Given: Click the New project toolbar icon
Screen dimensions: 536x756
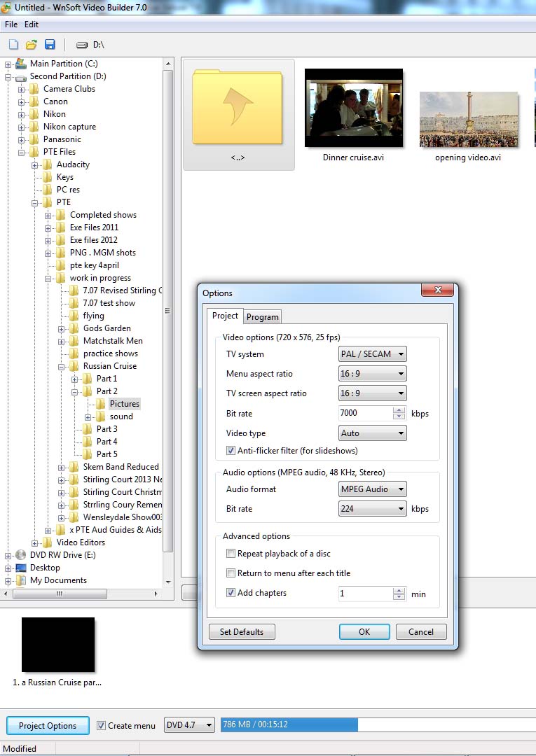Looking at the screenshot, I should coord(13,45).
